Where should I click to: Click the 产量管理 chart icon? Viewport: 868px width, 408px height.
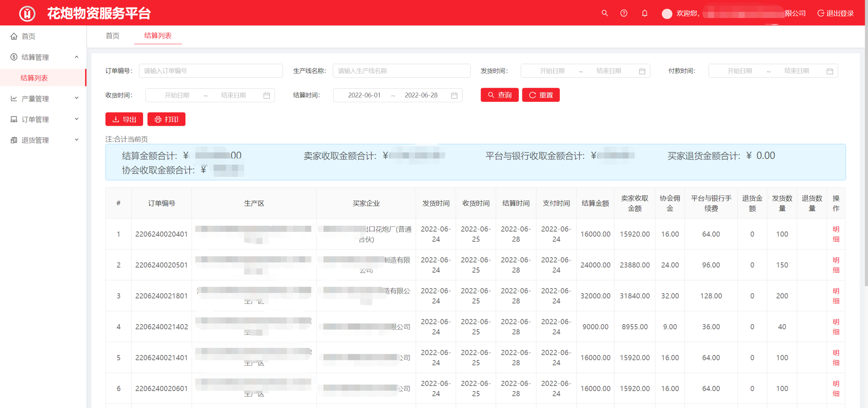[x=14, y=98]
